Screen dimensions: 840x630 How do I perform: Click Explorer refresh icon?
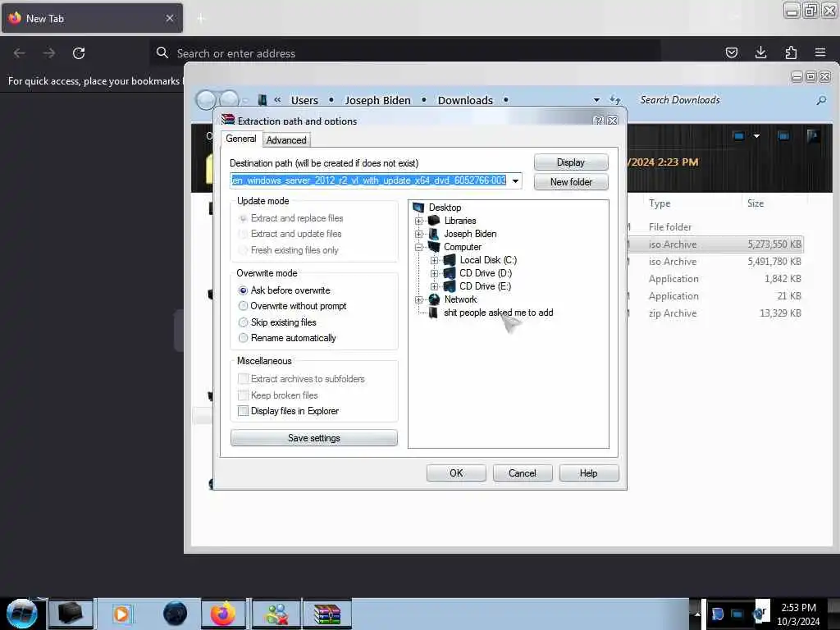click(615, 100)
